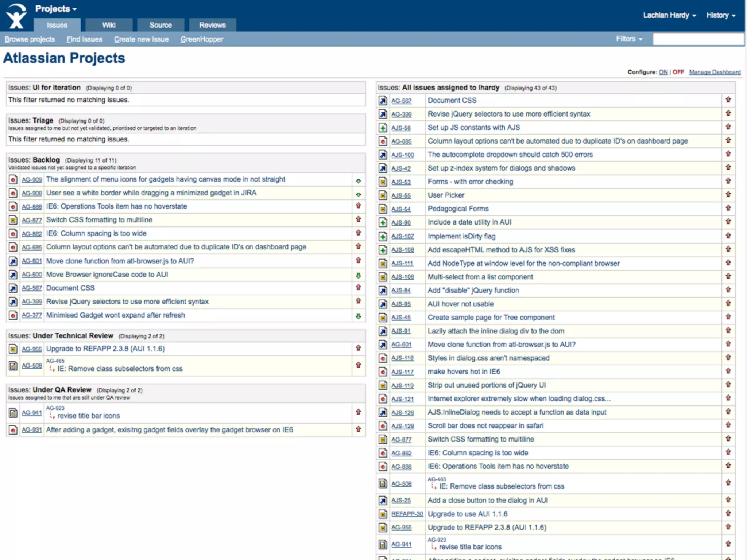This screenshot has width=747, height=560.
Task: Click new feature icon beside AJS-58
Action: click(383, 128)
